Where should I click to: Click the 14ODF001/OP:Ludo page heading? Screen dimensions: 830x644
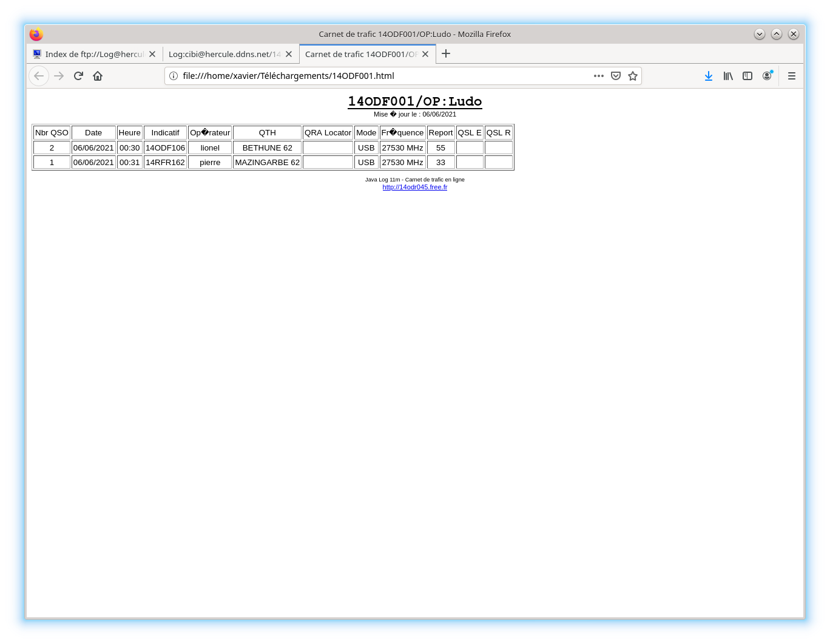point(415,101)
